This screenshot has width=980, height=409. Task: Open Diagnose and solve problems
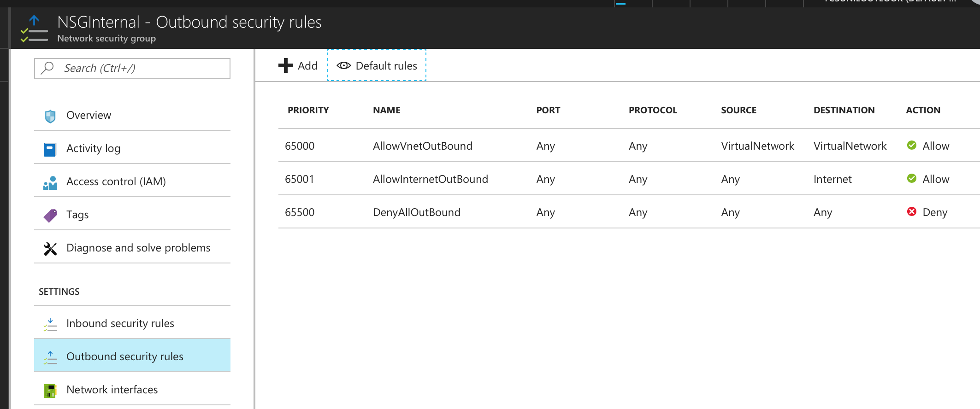click(132, 248)
